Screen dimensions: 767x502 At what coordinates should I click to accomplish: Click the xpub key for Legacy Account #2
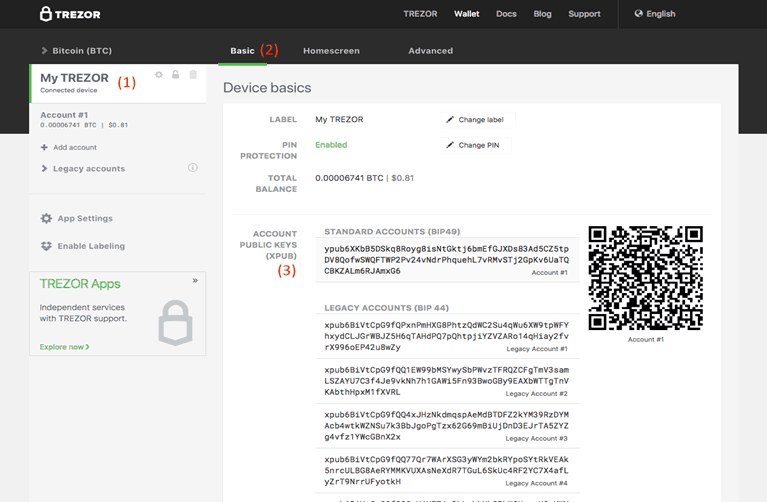tap(447, 381)
